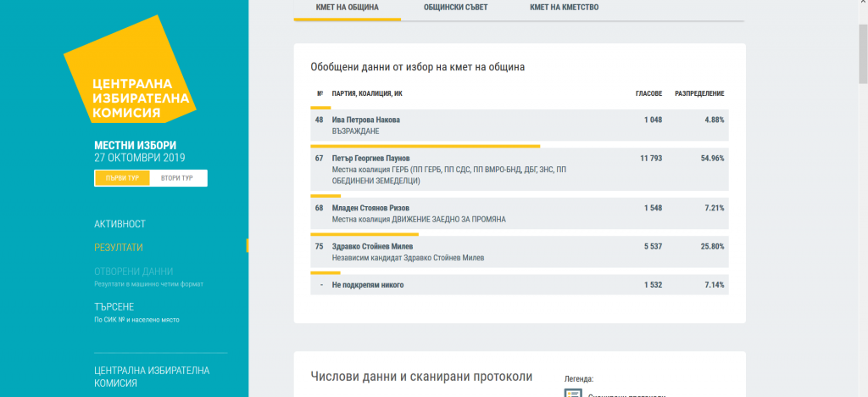Click the Младен Стоянов Ризов result row

pos(519,213)
